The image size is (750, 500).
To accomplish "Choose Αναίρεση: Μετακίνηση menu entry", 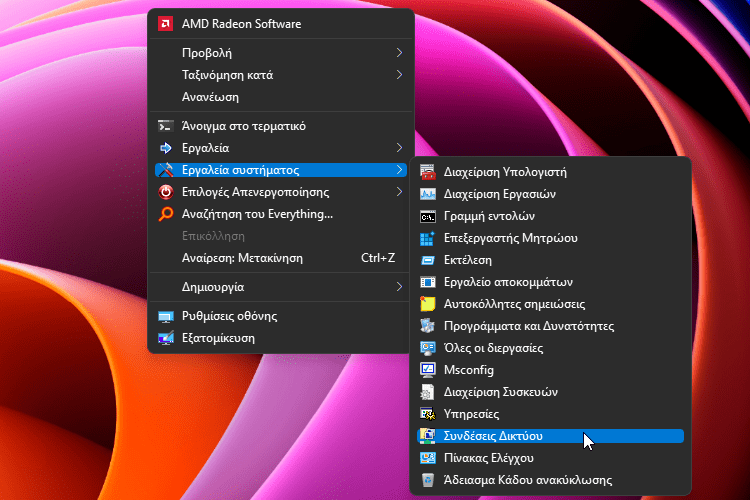I will 281,258.
